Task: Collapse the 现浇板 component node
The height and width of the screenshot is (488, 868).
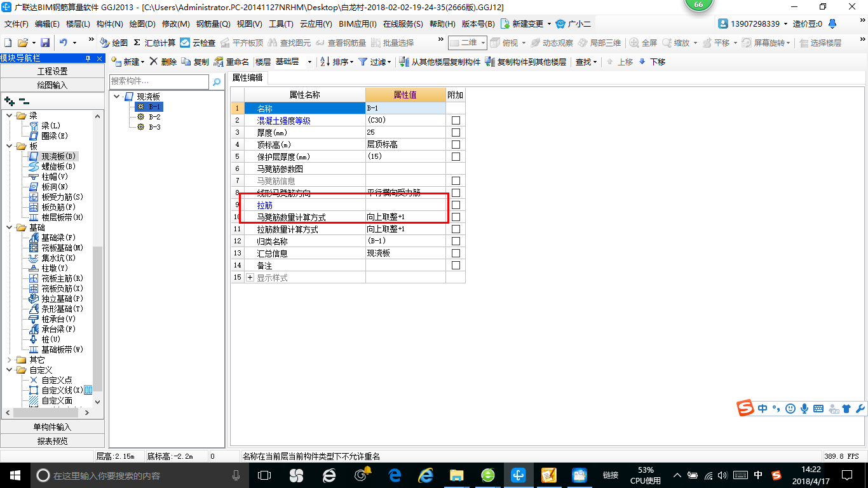Action: click(117, 97)
